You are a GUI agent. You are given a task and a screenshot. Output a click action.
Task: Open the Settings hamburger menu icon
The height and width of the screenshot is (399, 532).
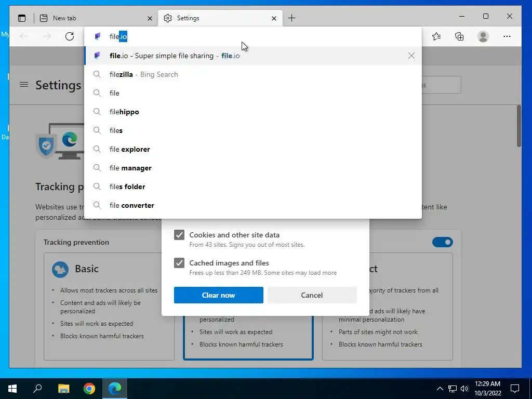click(24, 85)
